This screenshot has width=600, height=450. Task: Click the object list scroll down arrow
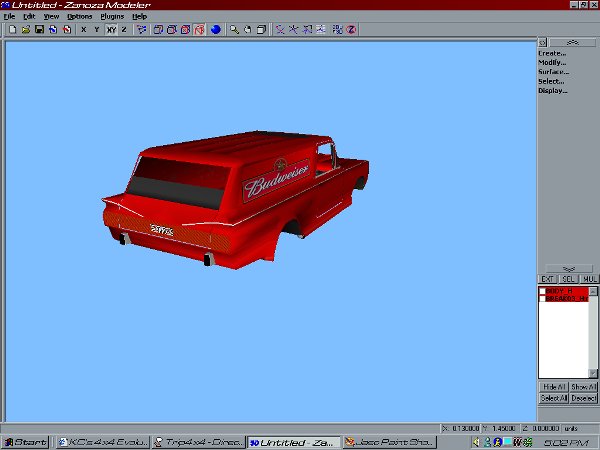(593, 373)
